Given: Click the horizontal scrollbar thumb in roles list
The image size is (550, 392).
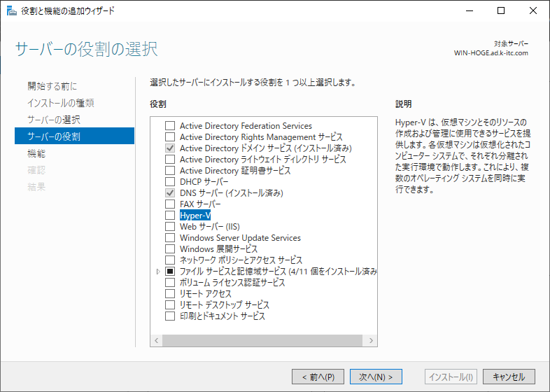Looking at the screenshot, I should click(262, 340).
